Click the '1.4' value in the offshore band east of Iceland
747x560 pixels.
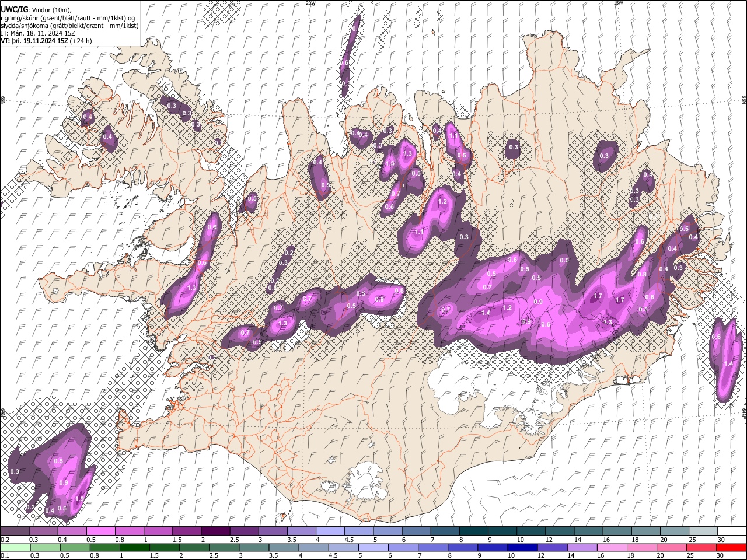click(x=728, y=363)
